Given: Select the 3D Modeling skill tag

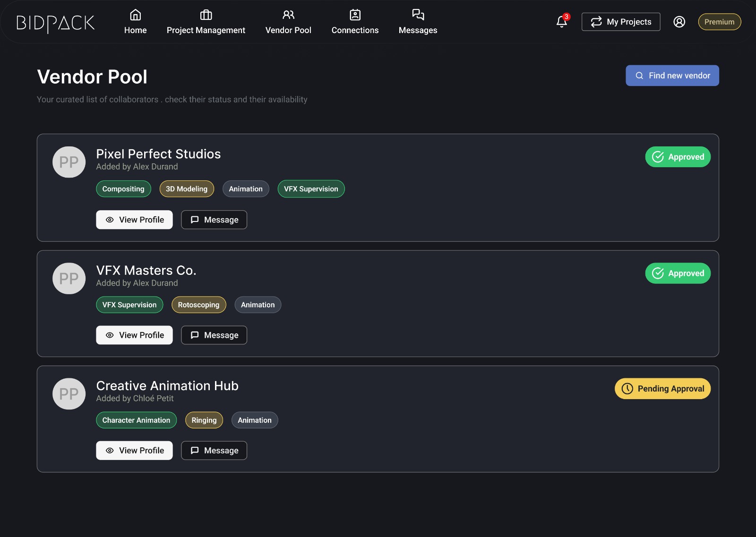Looking at the screenshot, I should click(x=187, y=189).
